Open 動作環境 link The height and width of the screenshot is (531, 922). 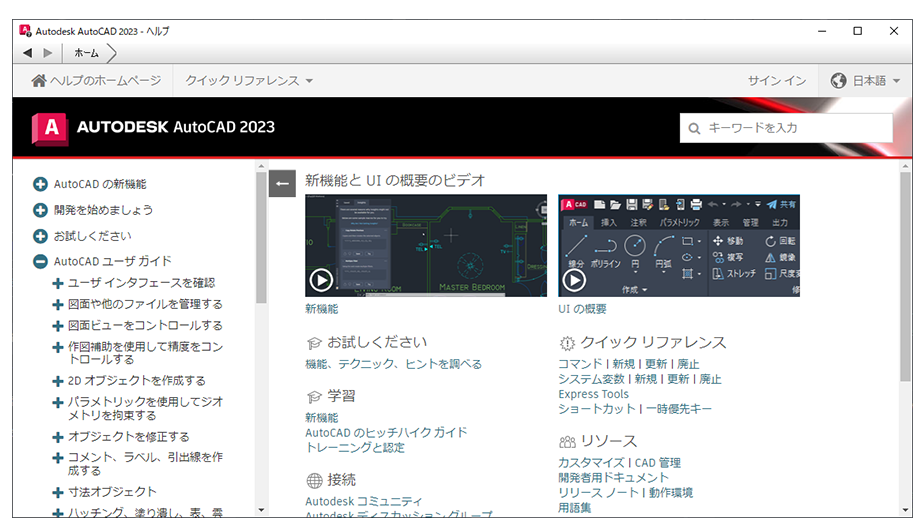pos(671,493)
